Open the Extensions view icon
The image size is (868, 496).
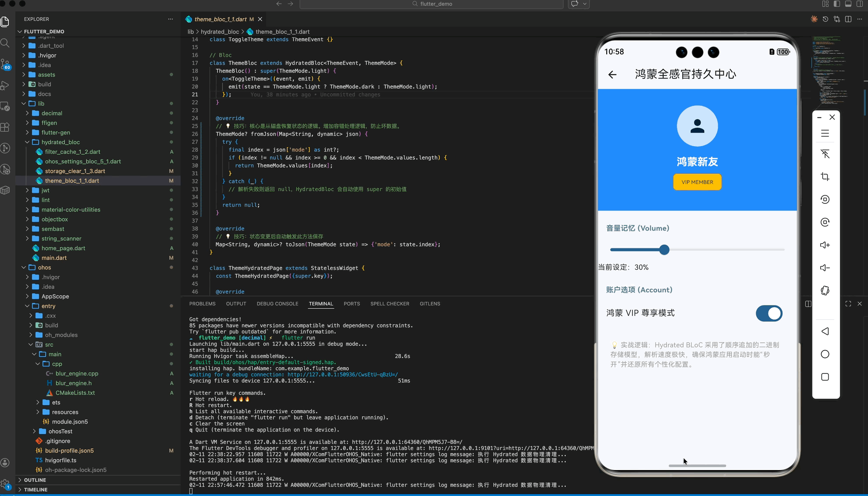point(5,127)
